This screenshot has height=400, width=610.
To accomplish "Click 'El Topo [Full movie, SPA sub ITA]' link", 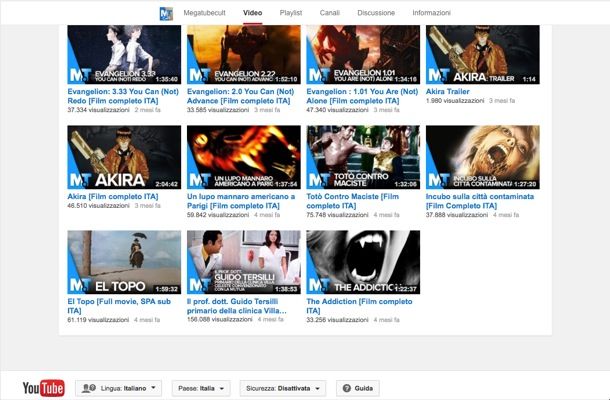I will pos(119,306).
